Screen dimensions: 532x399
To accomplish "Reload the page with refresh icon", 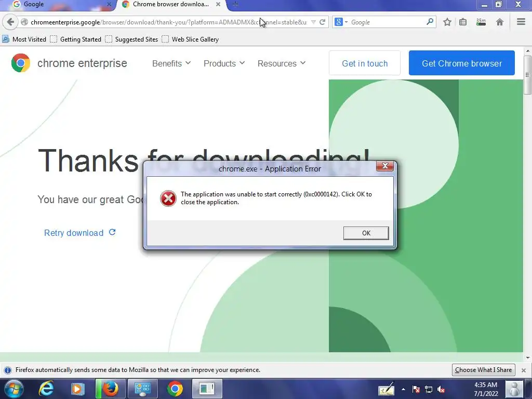I will 322,22.
